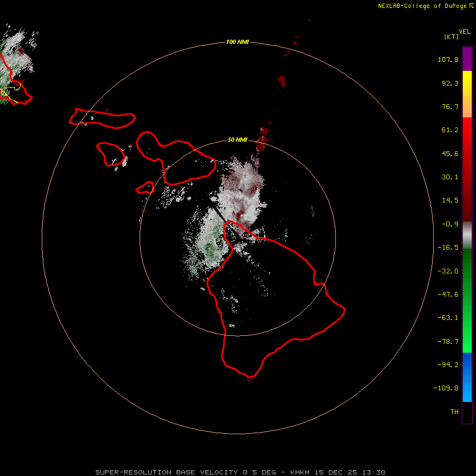The height and width of the screenshot is (476, 476).
Task: Select the 61.2 scale value
Action: [450, 130]
